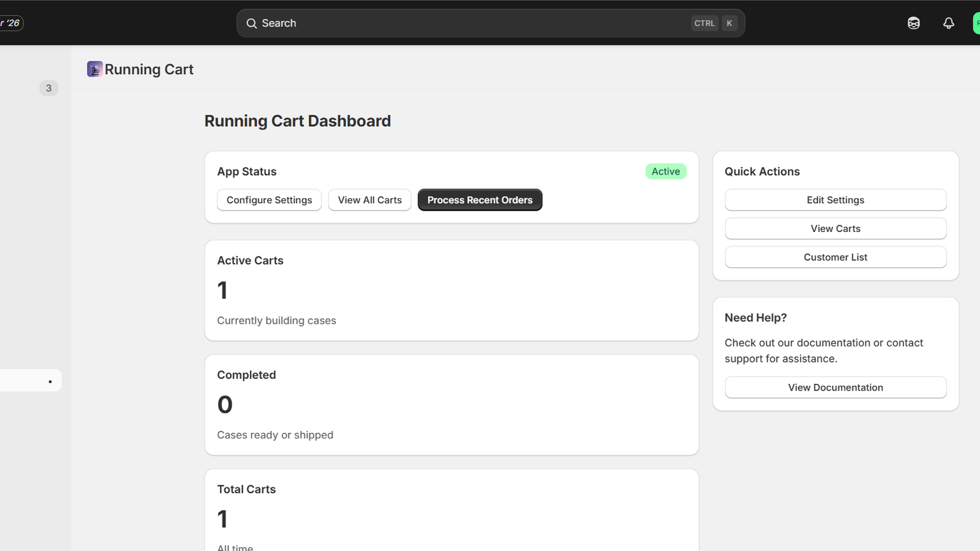Toggle the Active app status badge

(665, 171)
